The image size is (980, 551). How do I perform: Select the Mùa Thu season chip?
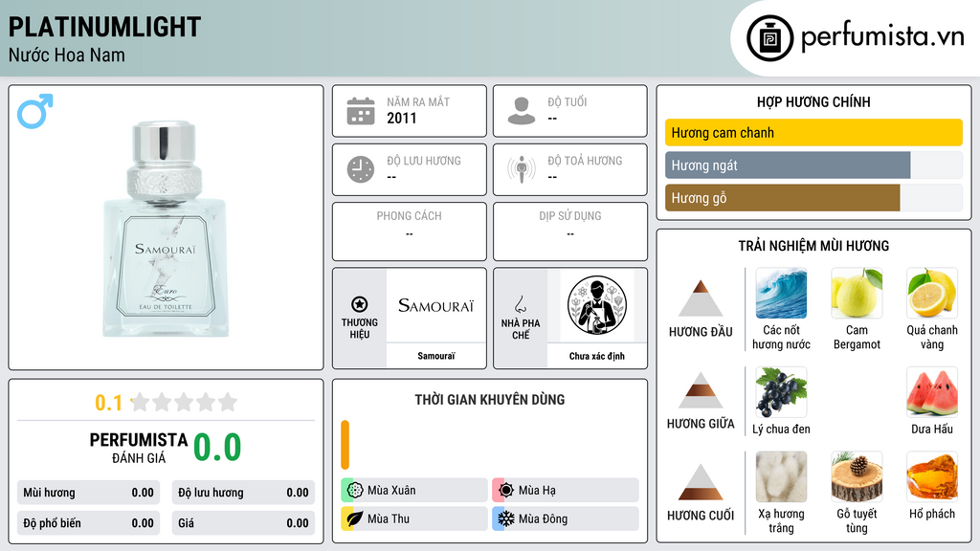(x=414, y=518)
